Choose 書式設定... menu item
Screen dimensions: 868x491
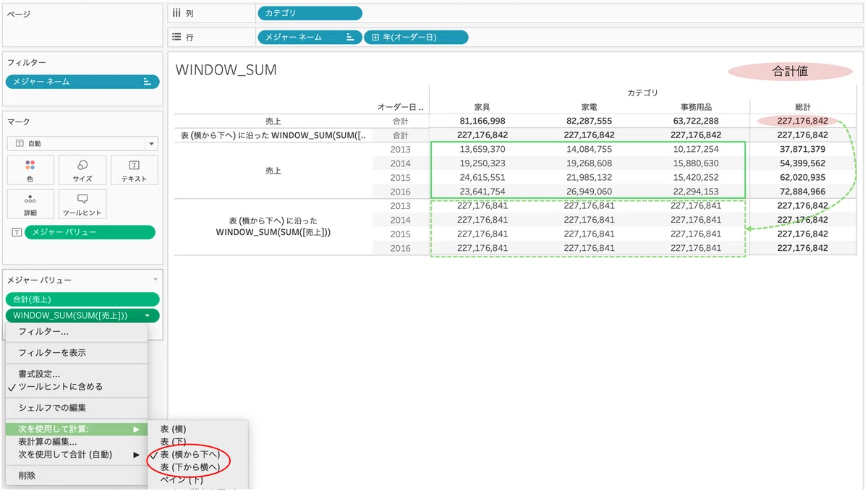click(76, 374)
